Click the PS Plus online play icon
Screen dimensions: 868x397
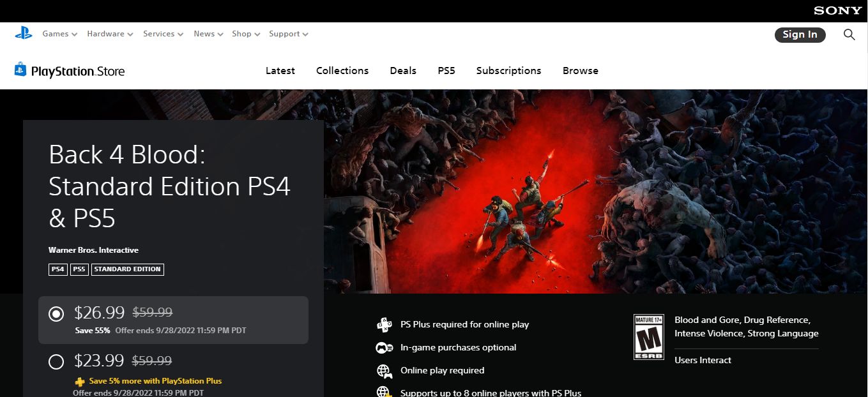[x=384, y=324]
